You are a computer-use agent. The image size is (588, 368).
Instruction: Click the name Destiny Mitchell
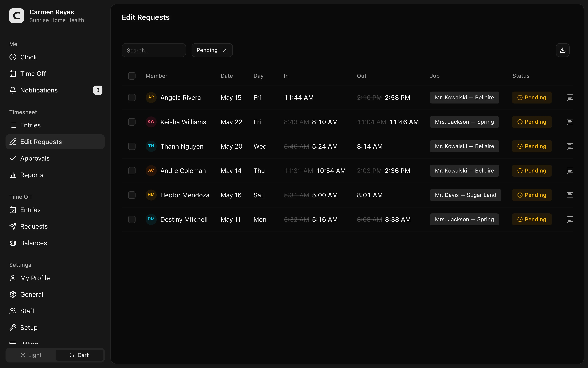click(184, 220)
